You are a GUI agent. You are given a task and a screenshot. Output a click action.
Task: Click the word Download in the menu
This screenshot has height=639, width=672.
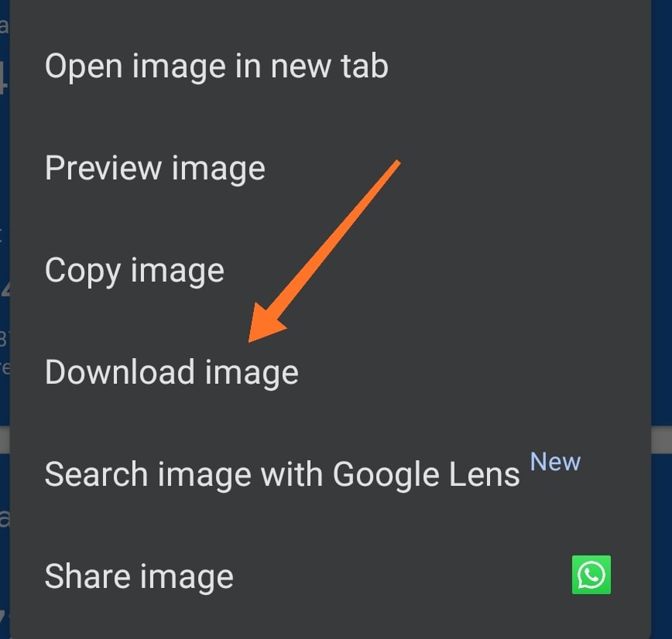pyautogui.click(x=120, y=372)
